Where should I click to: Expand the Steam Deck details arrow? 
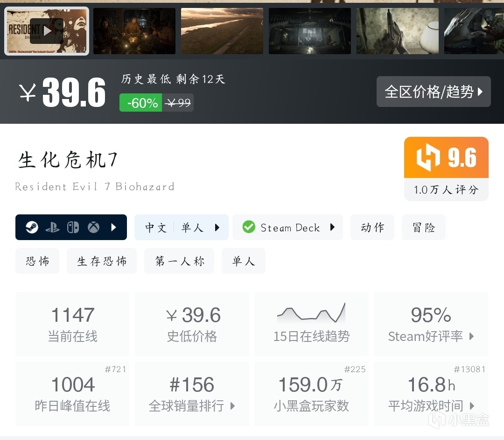pos(332,227)
